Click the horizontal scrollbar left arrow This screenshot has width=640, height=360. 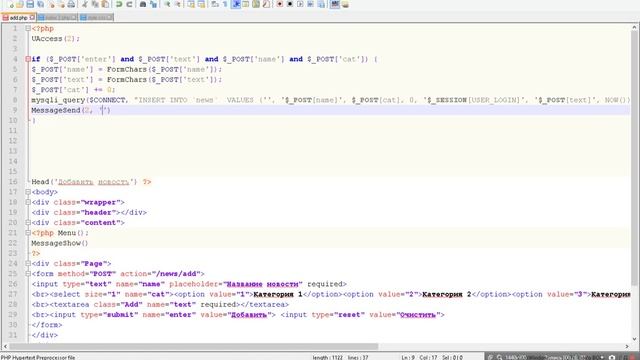pos(5,347)
